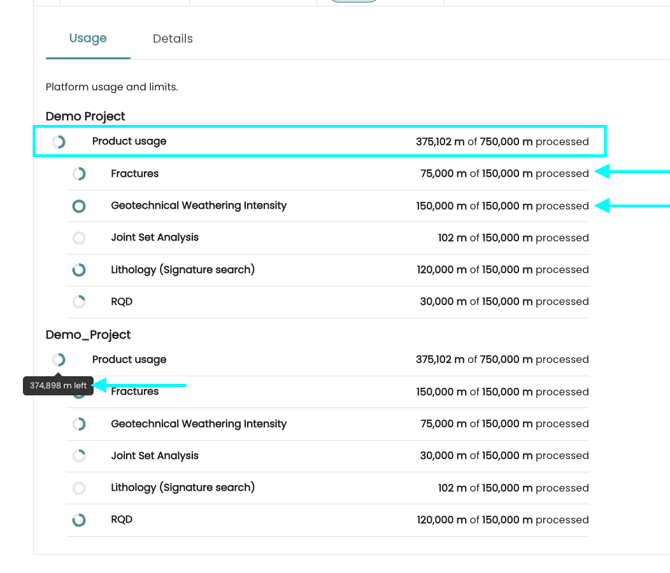Click Demo Project Geotechnical '150,000 m of 150,000 m'
This screenshot has width=670, height=573.
474,206
